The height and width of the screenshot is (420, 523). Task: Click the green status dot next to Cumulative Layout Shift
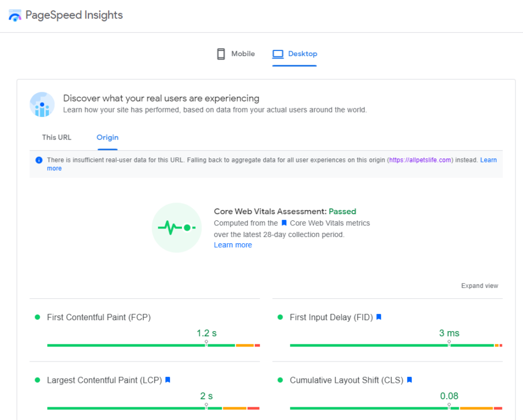point(280,380)
